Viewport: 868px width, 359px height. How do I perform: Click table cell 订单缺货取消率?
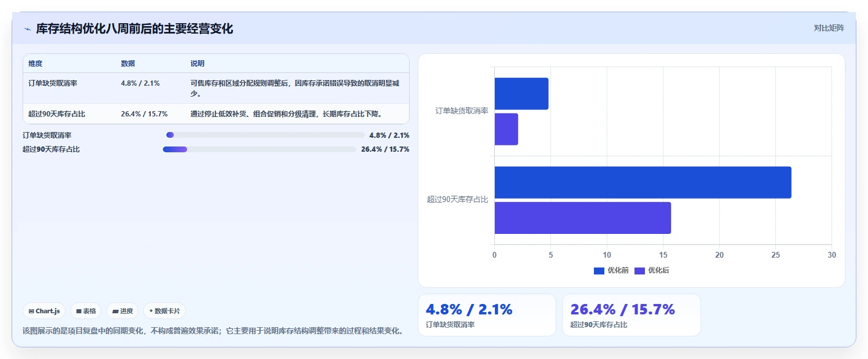tap(53, 83)
